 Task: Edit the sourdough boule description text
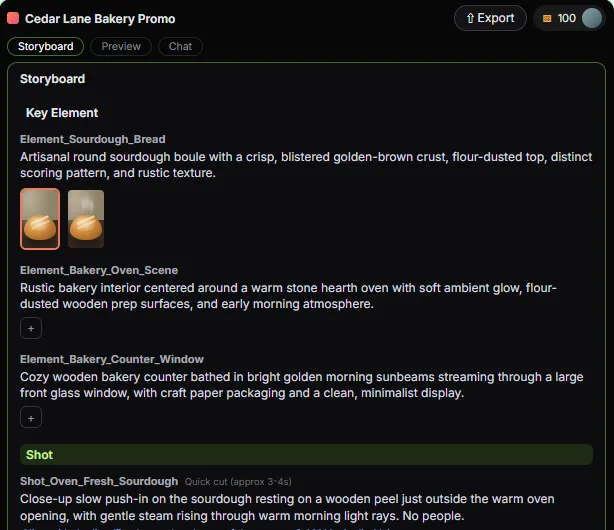click(x=306, y=165)
